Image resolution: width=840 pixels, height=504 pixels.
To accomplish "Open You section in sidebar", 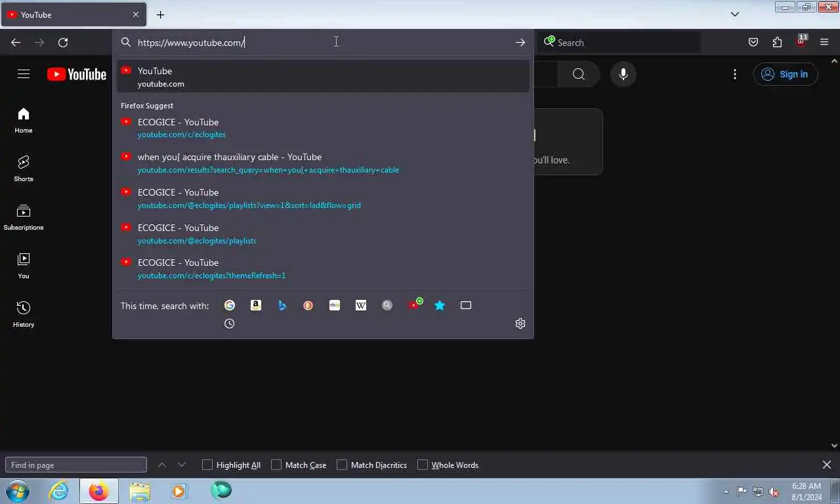I will pos(24,266).
